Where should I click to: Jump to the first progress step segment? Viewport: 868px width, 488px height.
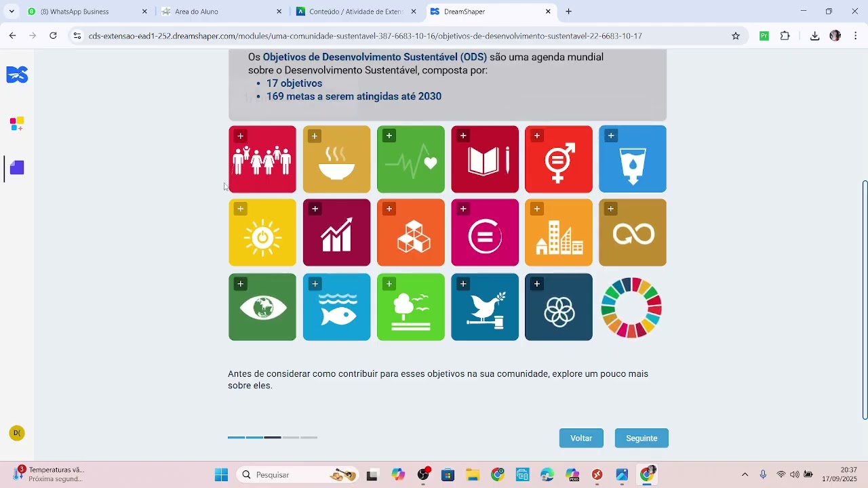236,438
